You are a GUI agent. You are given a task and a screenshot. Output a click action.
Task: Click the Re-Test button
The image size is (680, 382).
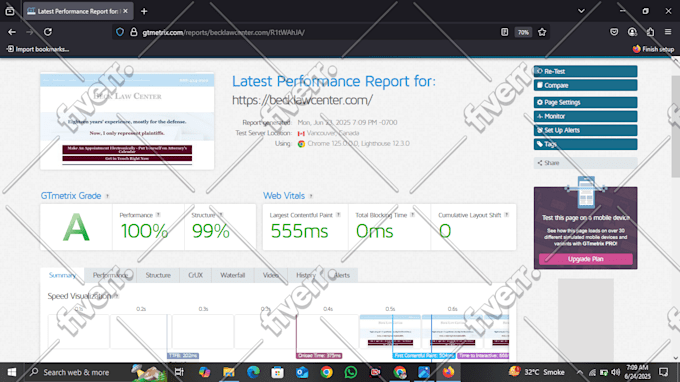(585, 71)
